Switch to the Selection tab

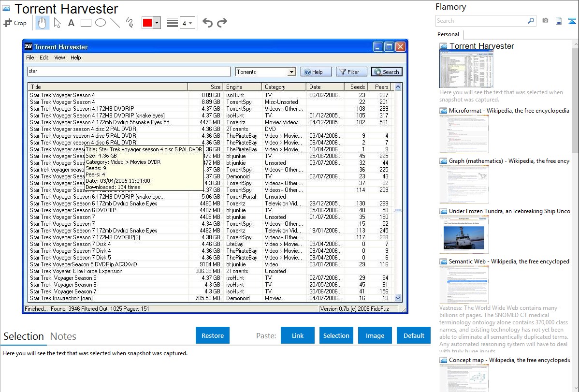(24, 336)
